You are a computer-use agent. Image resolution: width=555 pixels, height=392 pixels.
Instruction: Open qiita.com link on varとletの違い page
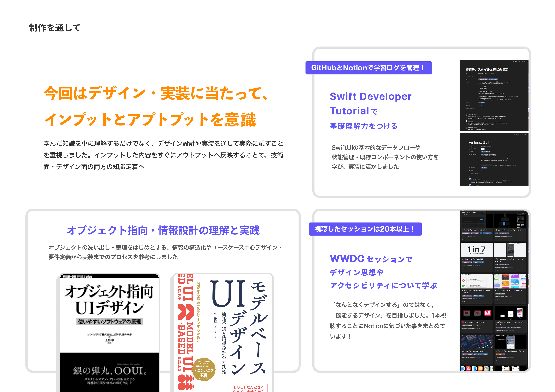(486, 146)
